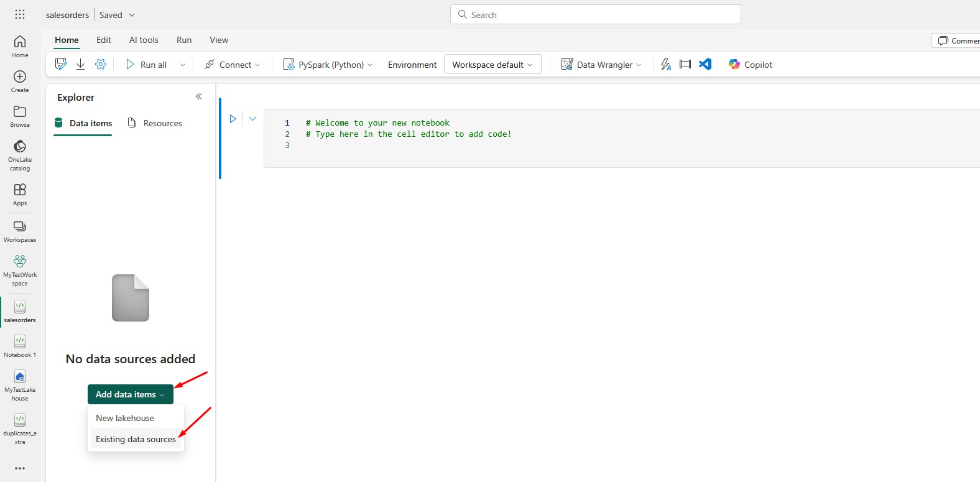Open the app launcher waffle icon
Image resolution: width=980 pixels, height=482 pixels.
pos(20,14)
